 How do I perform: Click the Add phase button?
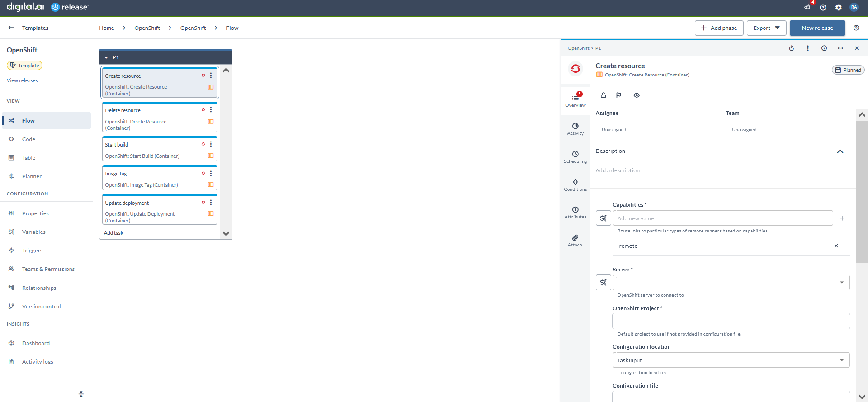coord(719,28)
